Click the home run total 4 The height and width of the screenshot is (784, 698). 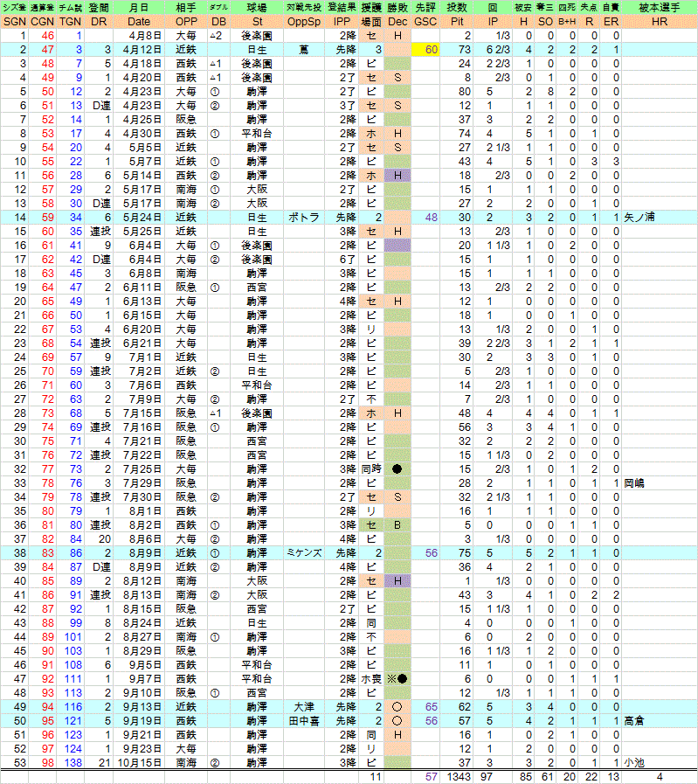point(660,776)
